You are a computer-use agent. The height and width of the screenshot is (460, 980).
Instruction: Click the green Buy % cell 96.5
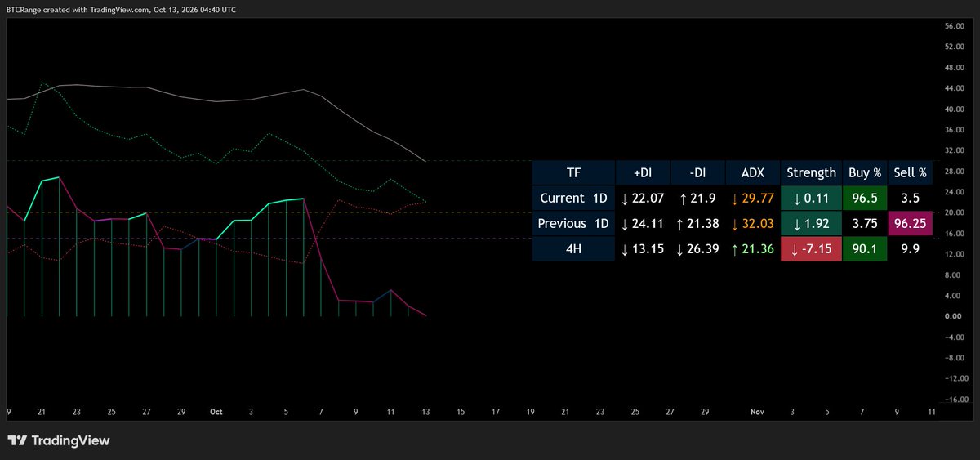click(865, 198)
